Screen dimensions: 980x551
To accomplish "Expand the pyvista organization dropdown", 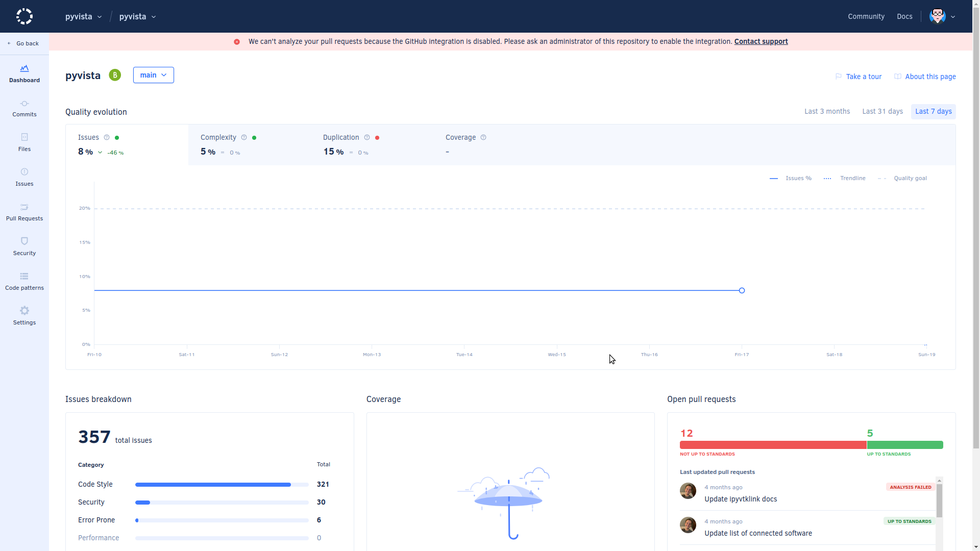I will point(84,17).
